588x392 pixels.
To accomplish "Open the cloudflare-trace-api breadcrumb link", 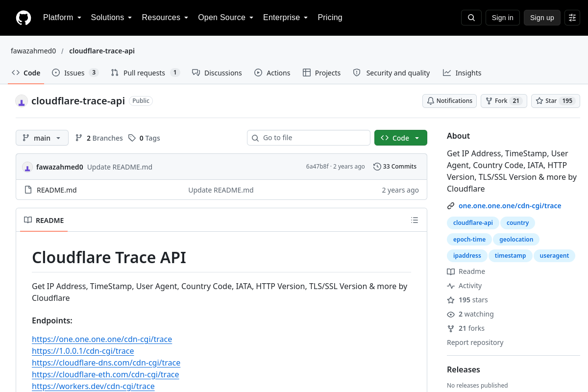I will click(102, 51).
